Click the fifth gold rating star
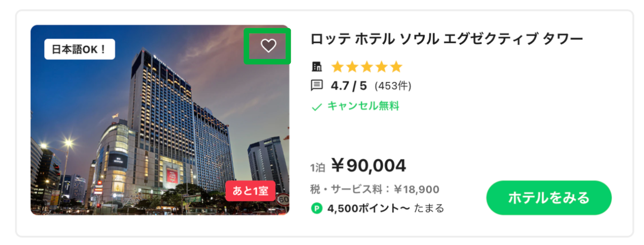644x245 pixels. pyautogui.click(x=396, y=67)
